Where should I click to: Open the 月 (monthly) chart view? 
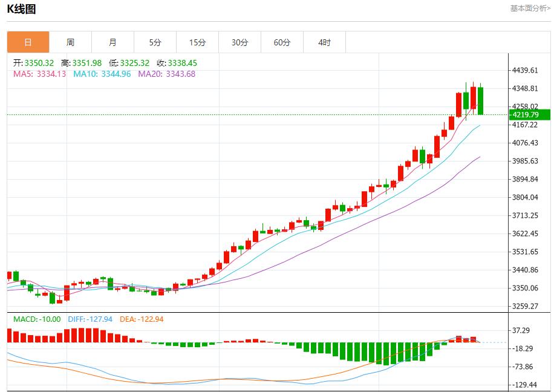point(112,42)
